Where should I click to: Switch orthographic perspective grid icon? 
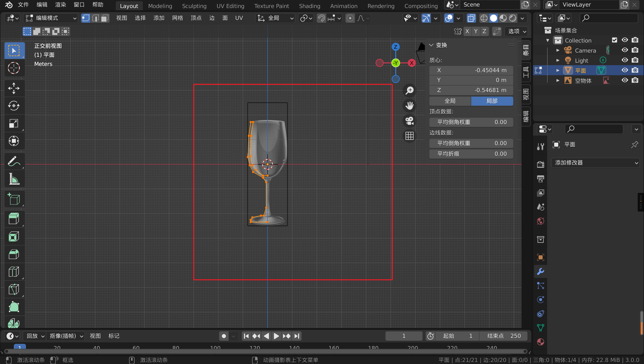pyautogui.click(x=410, y=136)
